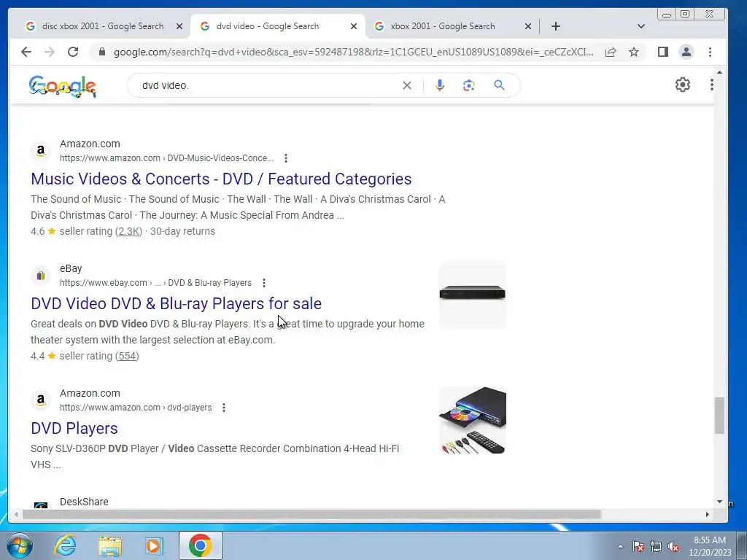Open Chrome side panel
Image resolution: width=747 pixels, height=560 pixels.
point(662,52)
